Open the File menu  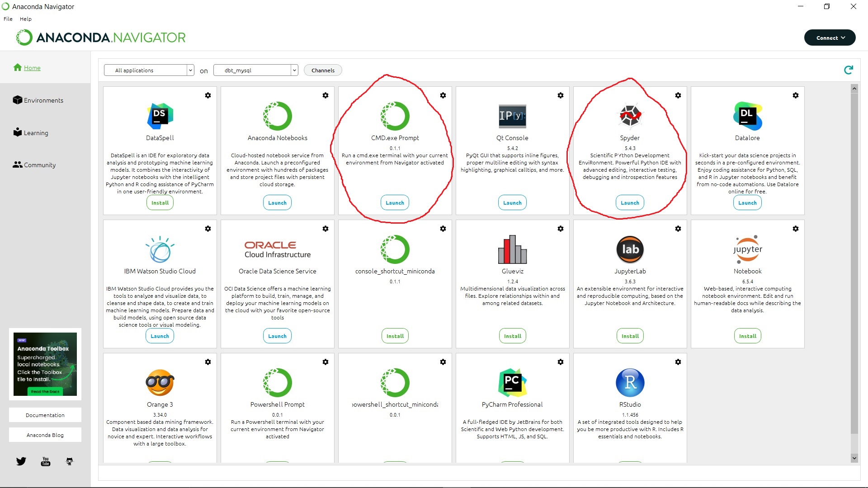tap(8, 19)
